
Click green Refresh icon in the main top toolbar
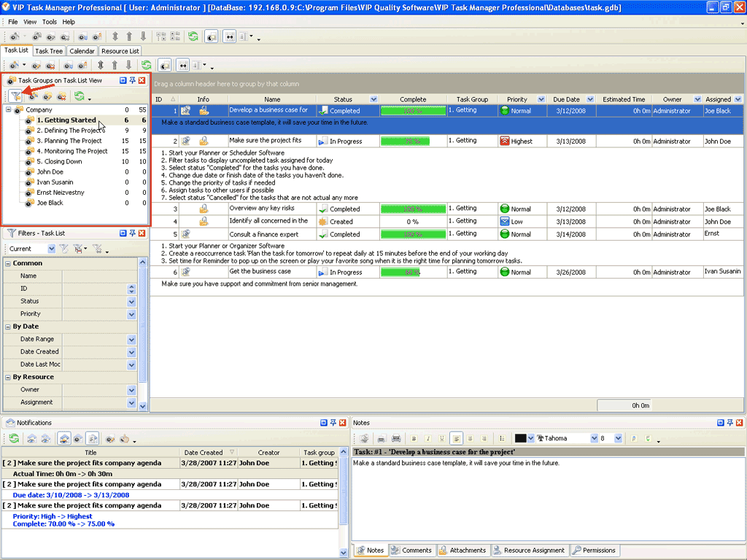pos(193,36)
